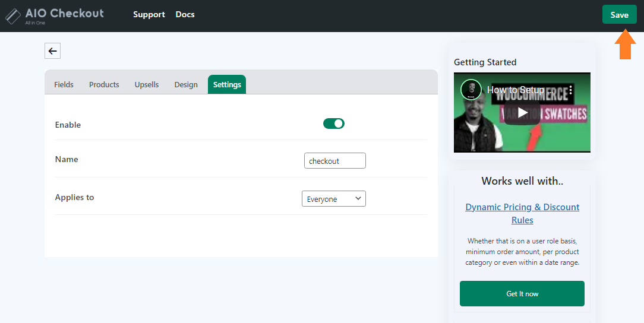Click the Getting Started heading
Viewport: 644px width, 323px height.
click(x=485, y=62)
